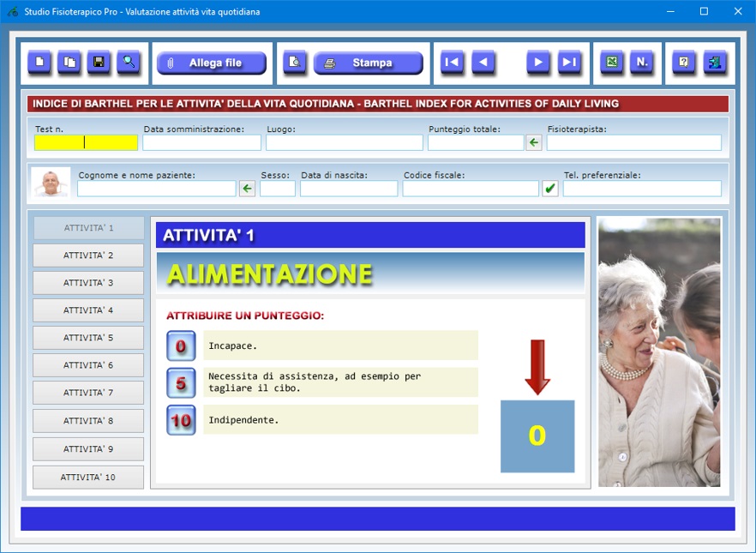Click the Allega file button
Screen dimensions: 756x553
point(212,63)
